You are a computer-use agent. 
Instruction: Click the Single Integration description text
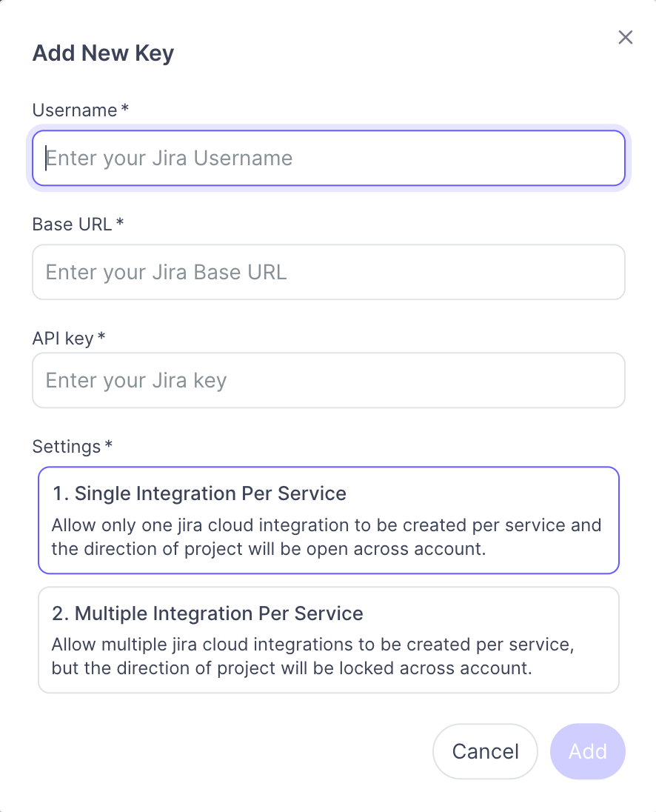[327, 537]
